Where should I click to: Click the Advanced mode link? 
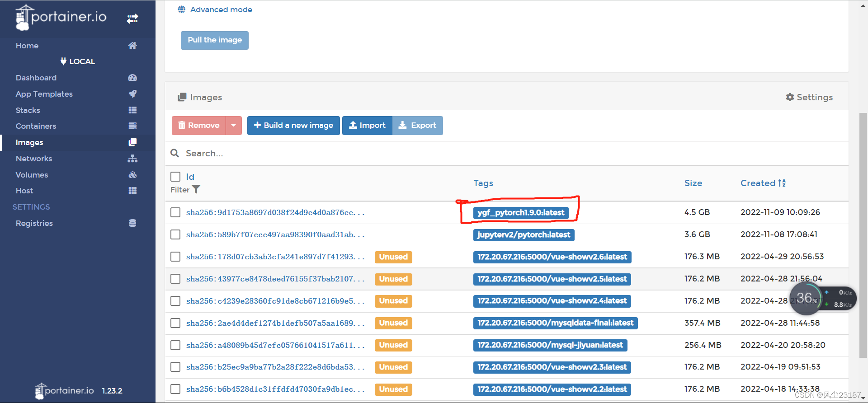coord(221,9)
